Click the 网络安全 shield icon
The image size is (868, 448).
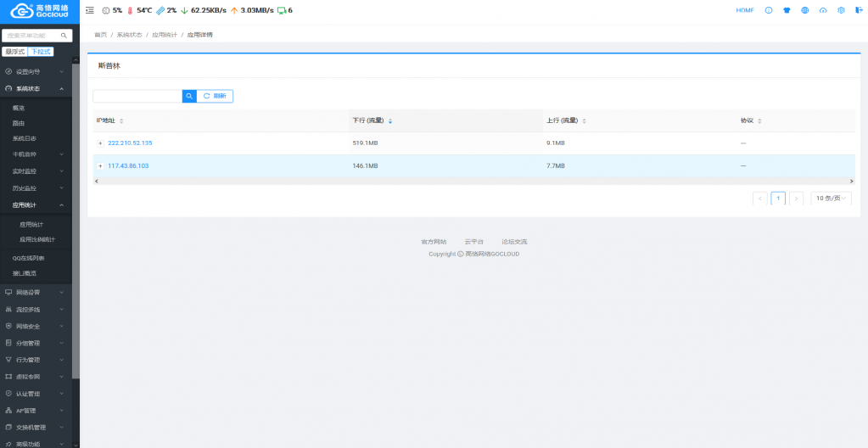(x=8, y=326)
